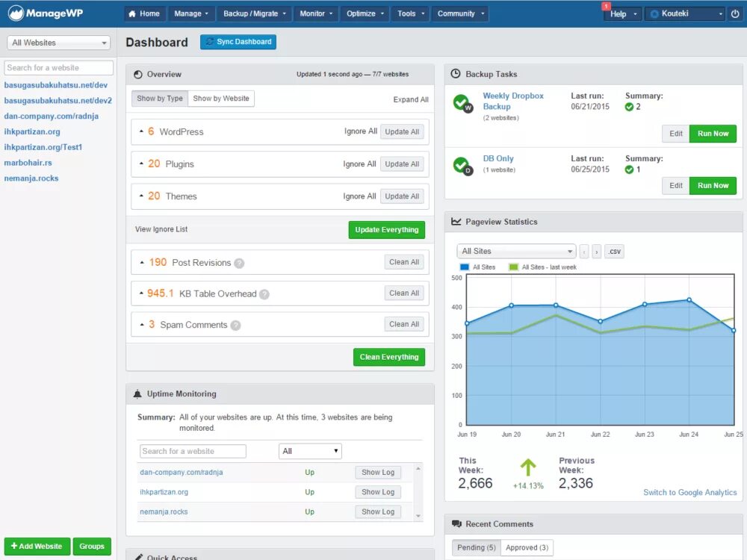The width and height of the screenshot is (747, 560).
Task: Open the View Ignore List link
Action: [x=161, y=229]
